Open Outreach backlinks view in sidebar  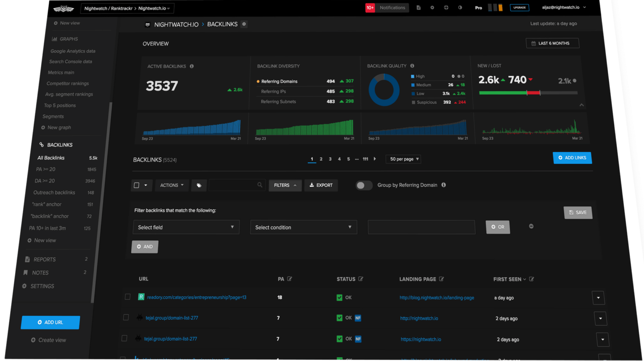pyautogui.click(x=54, y=192)
